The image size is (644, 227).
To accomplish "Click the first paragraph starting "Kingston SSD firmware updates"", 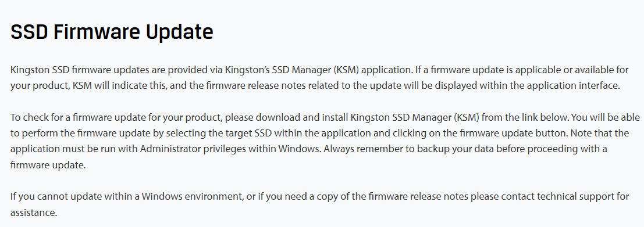I will tap(319, 78).
